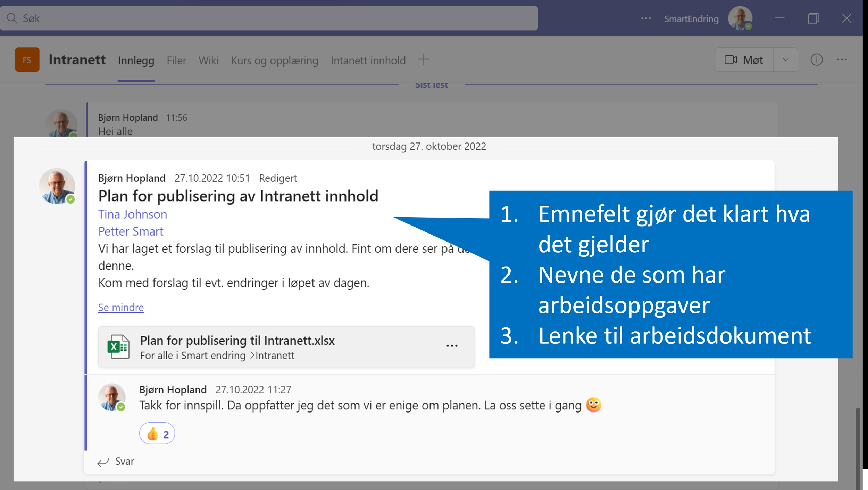Open attachment more options ellipsis
Screen dimensions: 868x490
pos(452,346)
